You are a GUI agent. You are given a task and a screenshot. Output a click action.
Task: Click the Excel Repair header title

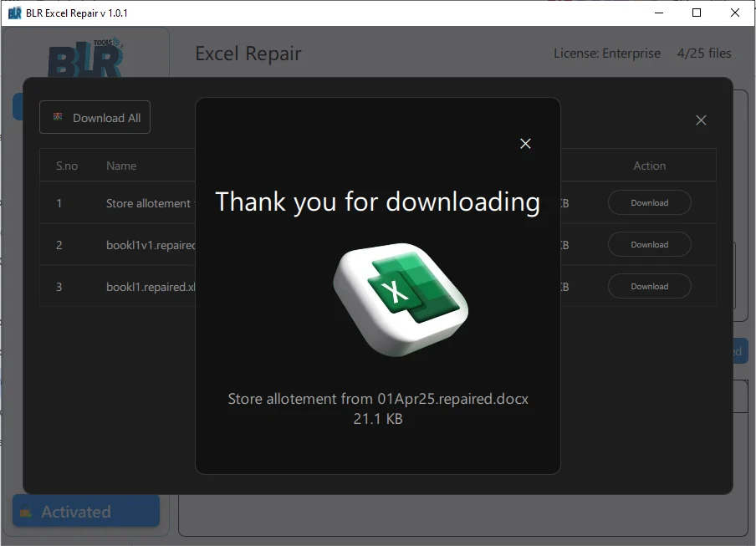click(248, 53)
